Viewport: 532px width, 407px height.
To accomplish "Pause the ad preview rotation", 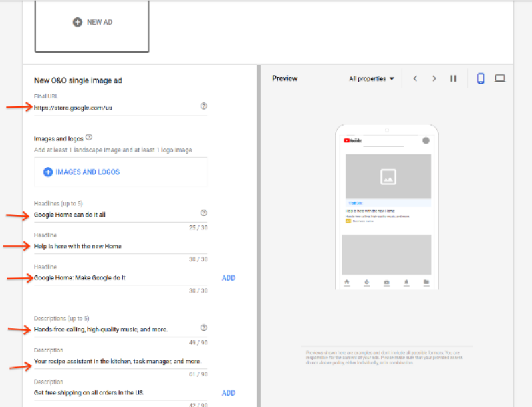I will pos(453,79).
